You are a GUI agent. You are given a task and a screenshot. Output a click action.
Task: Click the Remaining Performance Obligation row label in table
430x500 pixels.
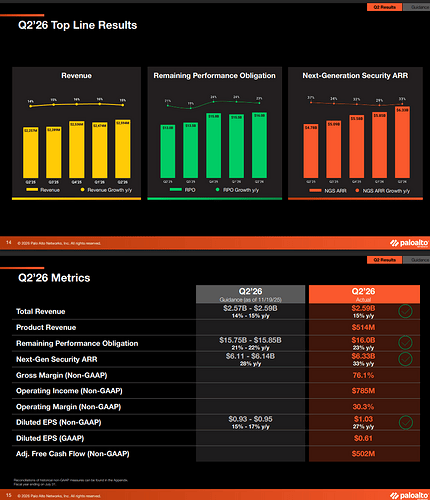click(77, 343)
